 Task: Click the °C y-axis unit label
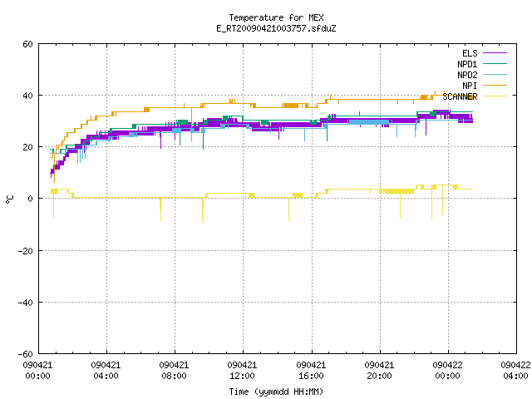pyautogui.click(x=9, y=199)
